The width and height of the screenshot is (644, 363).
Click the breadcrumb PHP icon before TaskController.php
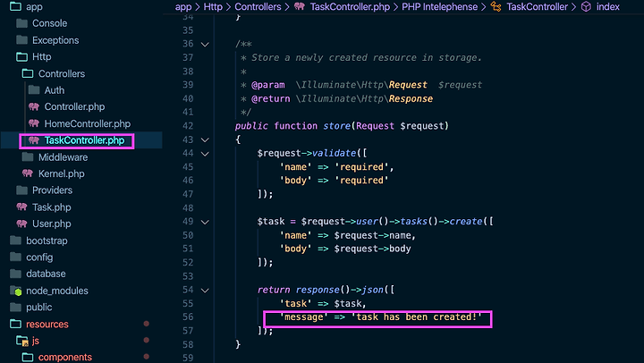(300, 6)
